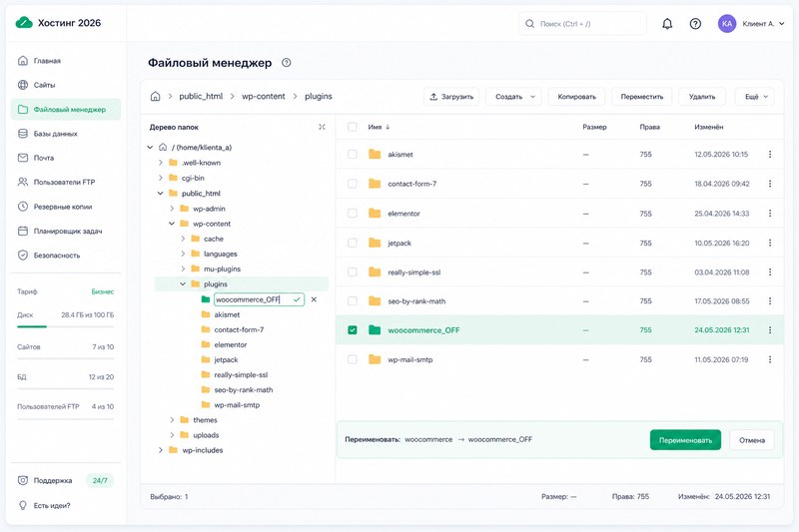
Task: Click the upload icon in Загрузить button
Action: (433, 97)
